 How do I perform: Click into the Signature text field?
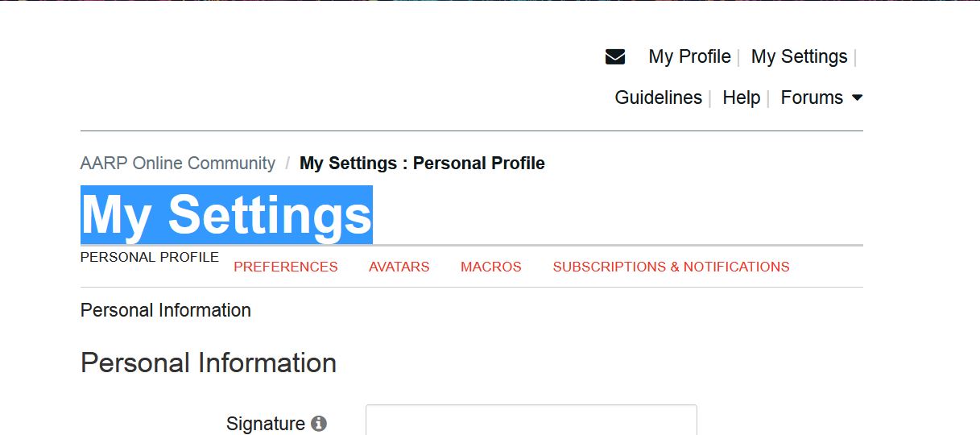(x=531, y=421)
